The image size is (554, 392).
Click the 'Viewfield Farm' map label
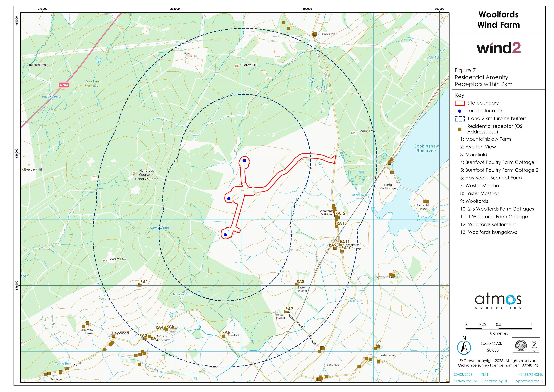pyautogui.click(x=386, y=277)
